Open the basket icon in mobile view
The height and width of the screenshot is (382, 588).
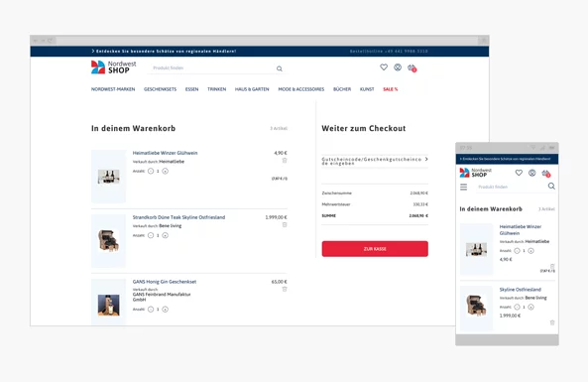click(546, 174)
